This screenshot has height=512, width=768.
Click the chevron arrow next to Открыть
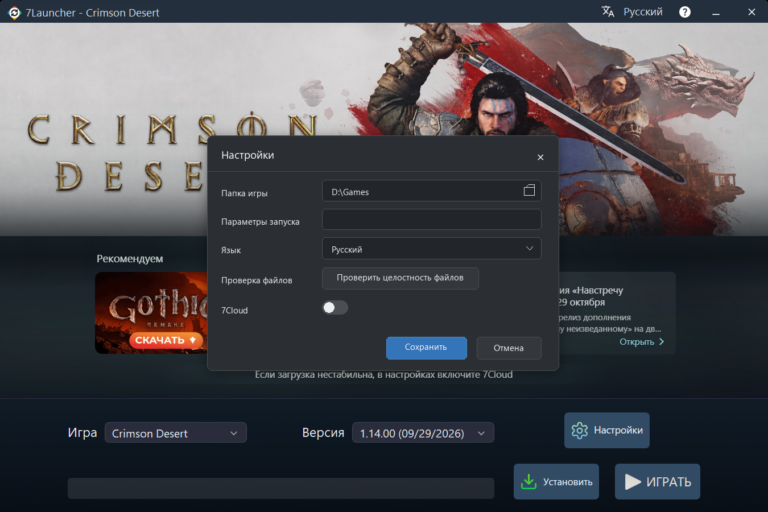click(662, 341)
